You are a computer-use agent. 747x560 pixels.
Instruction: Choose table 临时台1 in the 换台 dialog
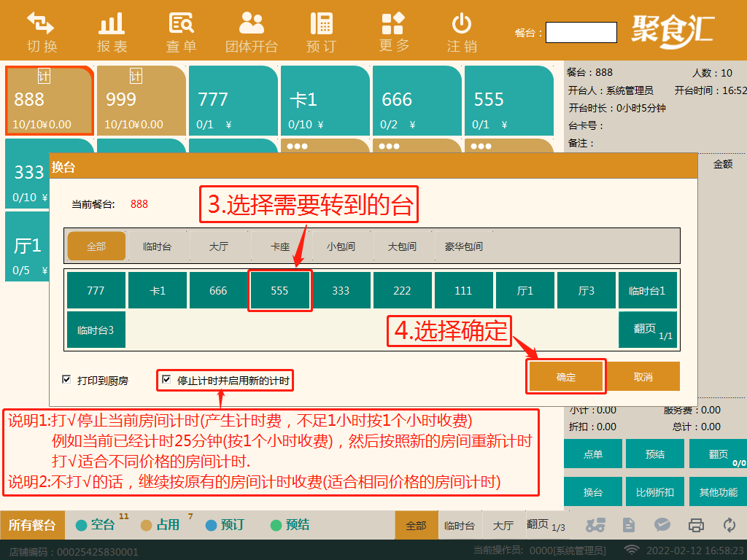tap(648, 290)
